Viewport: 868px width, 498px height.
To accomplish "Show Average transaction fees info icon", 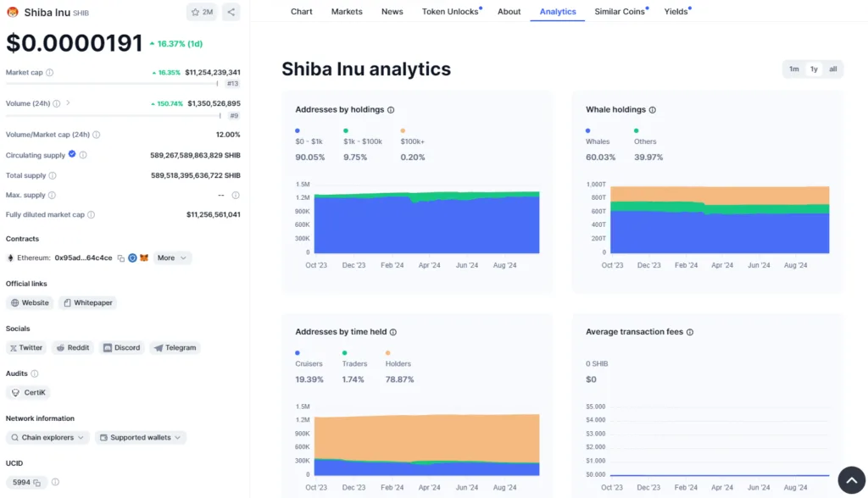I will point(690,332).
